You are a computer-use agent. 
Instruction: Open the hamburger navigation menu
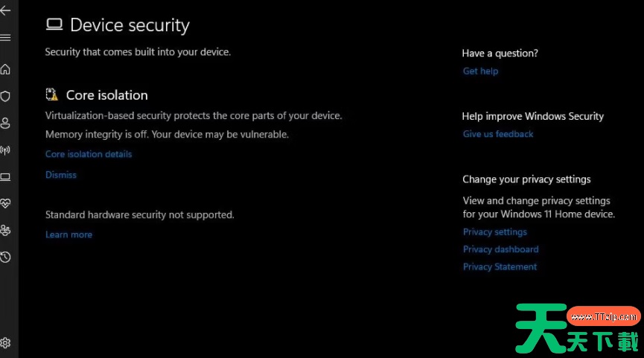click(5, 38)
